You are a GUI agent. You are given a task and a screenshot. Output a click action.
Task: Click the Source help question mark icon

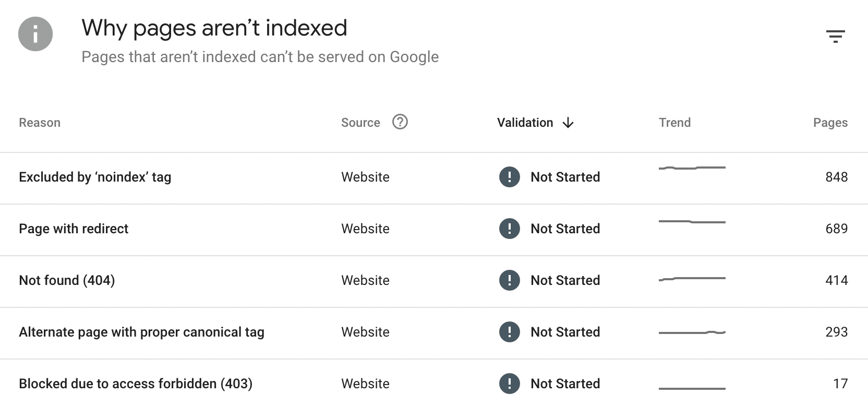[x=400, y=122]
